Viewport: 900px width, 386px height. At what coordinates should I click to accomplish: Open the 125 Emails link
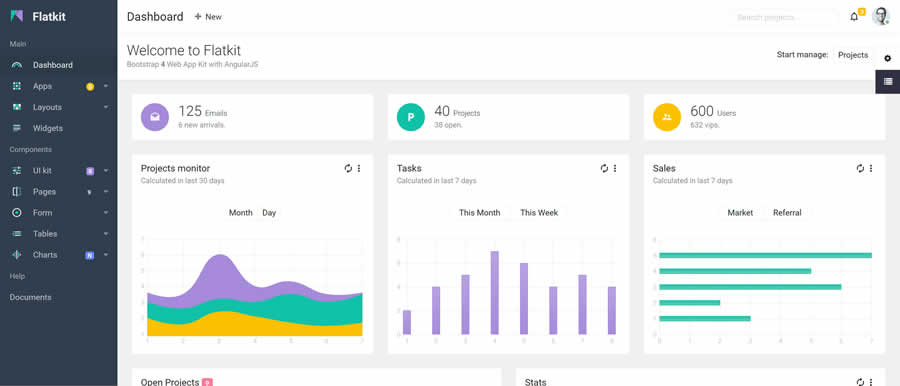[x=203, y=111]
